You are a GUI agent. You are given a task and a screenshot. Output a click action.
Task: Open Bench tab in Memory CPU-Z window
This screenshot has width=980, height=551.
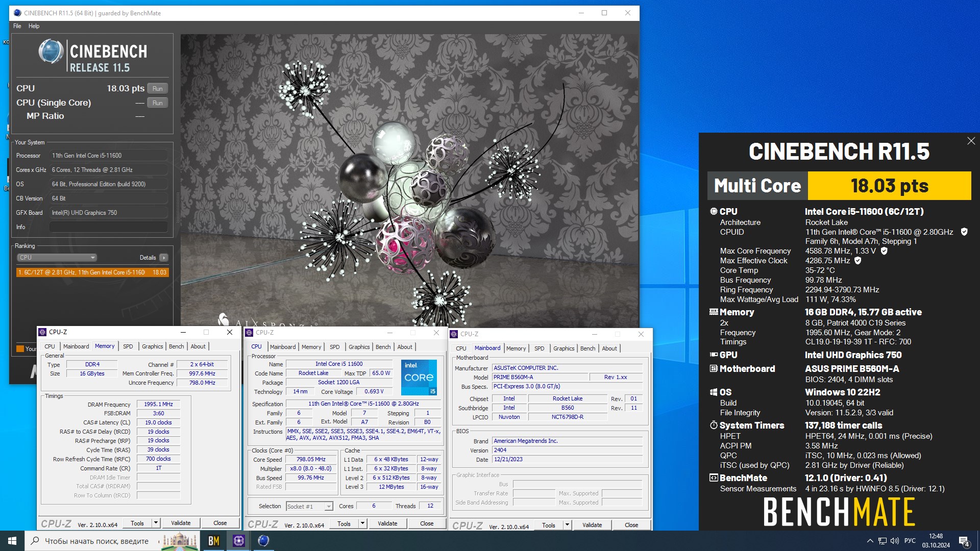coord(177,346)
